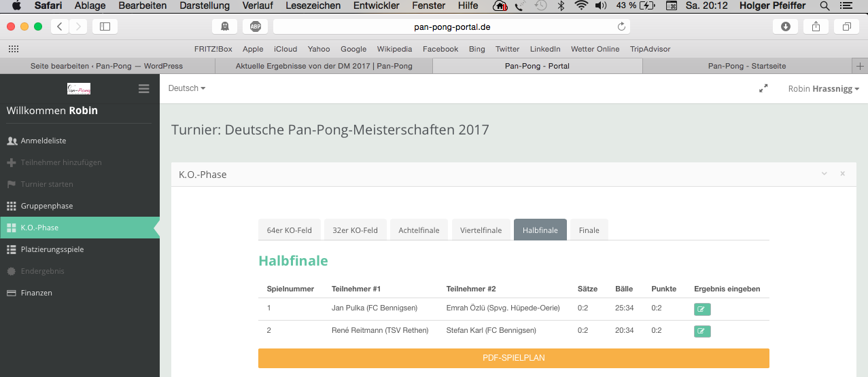
Task: Click the Safari share icon
Action: point(816,26)
